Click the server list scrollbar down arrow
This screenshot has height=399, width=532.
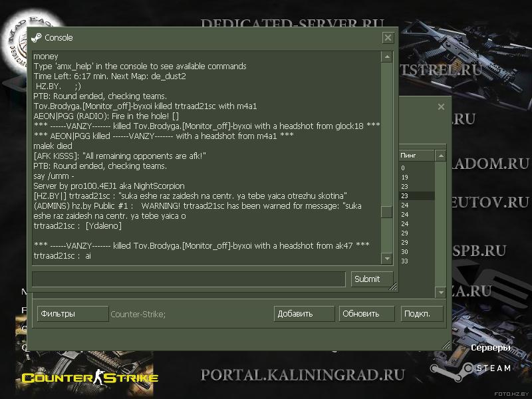click(x=441, y=292)
